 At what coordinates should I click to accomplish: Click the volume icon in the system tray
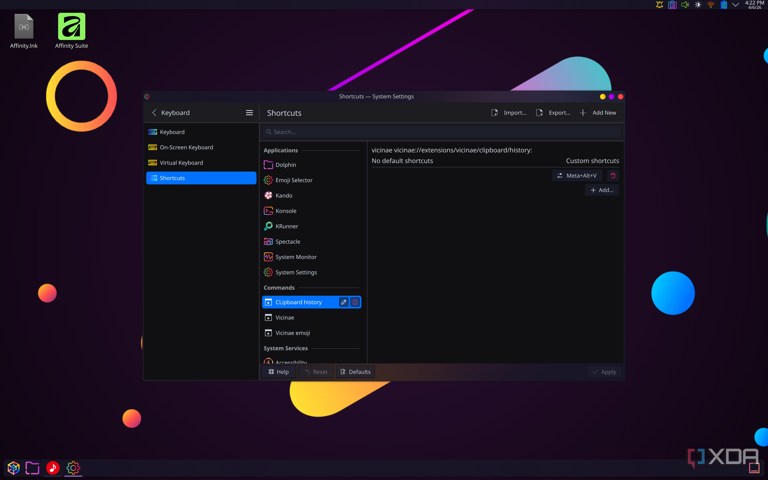(685, 5)
